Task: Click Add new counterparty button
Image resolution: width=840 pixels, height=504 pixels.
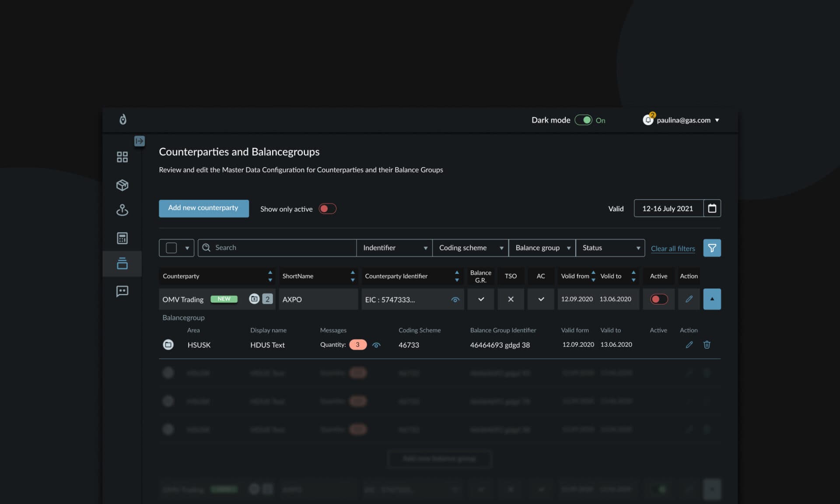Action: click(203, 208)
